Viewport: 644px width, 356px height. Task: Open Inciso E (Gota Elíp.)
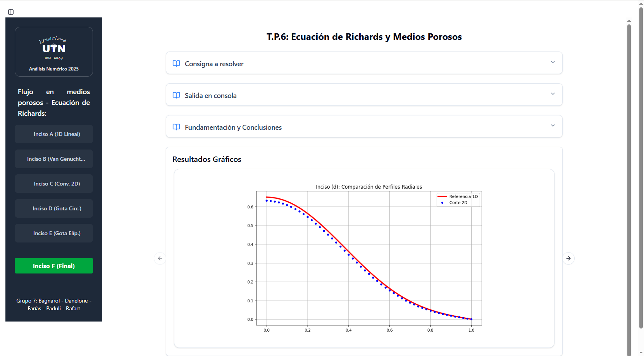coord(54,233)
